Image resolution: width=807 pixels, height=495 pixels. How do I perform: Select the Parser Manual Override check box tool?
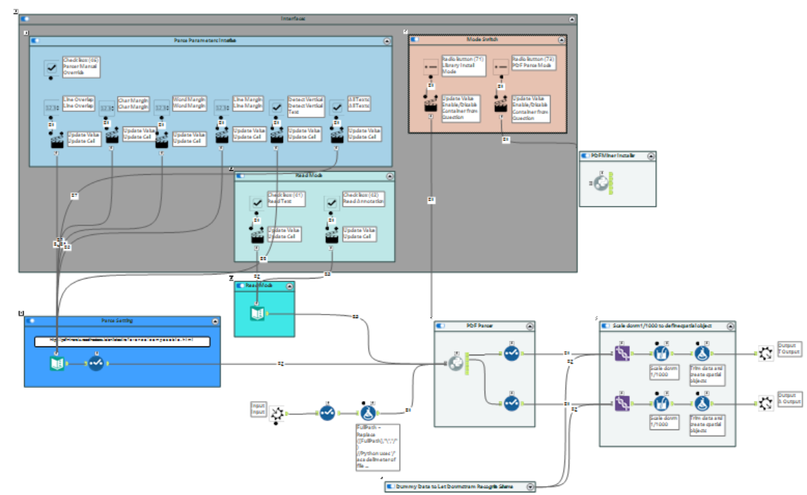pos(51,67)
